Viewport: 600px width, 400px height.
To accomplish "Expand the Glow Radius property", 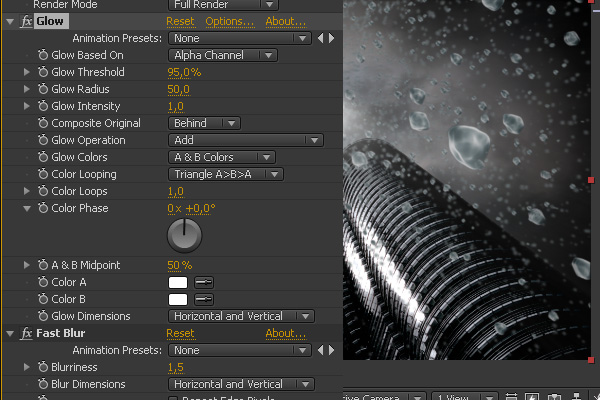I will point(26,89).
